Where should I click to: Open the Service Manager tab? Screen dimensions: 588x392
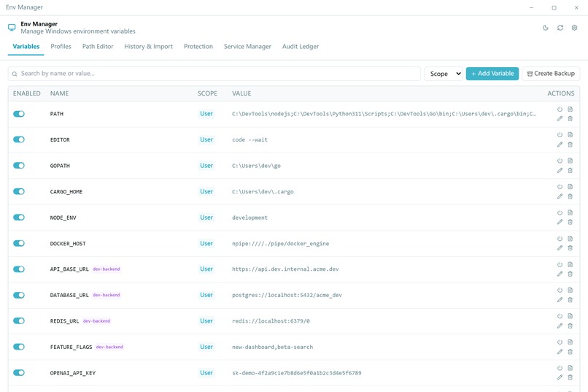pyautogui.click(x=247, y=47)
